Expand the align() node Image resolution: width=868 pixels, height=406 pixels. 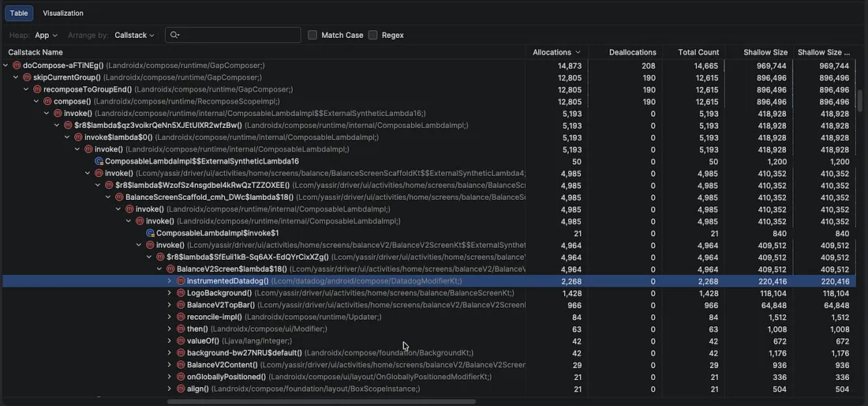point(170,389)
